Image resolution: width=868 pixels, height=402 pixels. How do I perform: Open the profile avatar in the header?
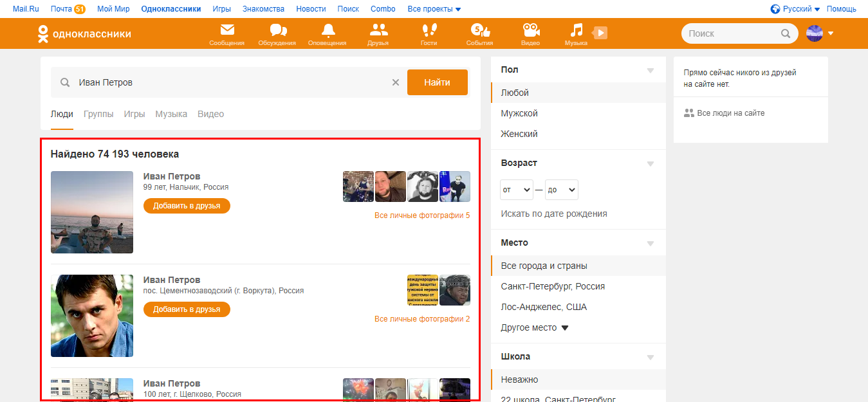coord(815,33)
